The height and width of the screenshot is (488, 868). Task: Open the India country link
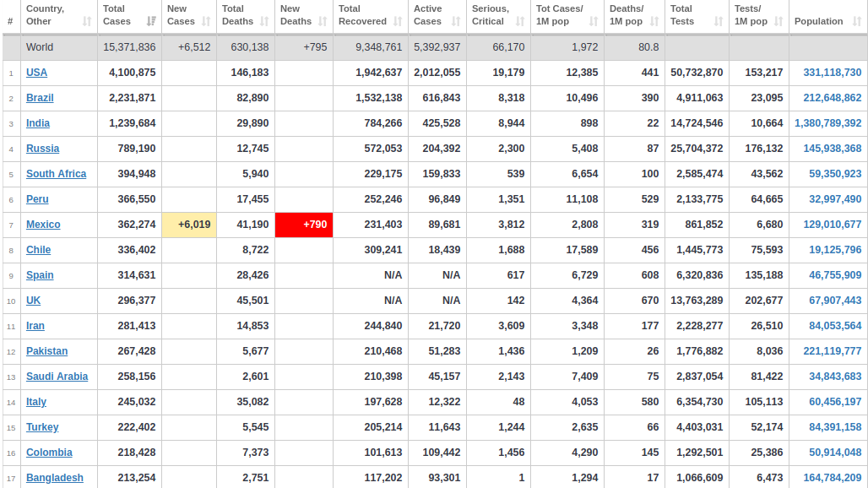(x=38, y=123)
